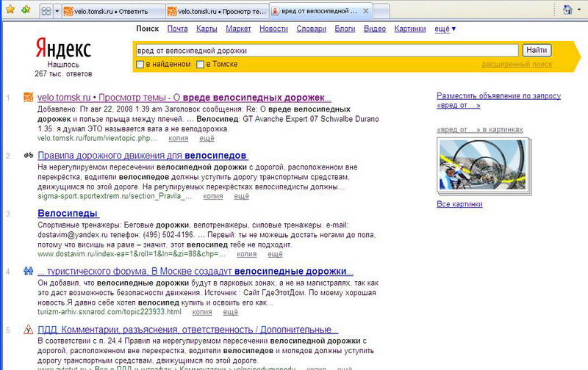The height and width of the screenshot is (370, 588).
Task: Close the 'вред от велосипедной' tab
Action: point(366,11)
